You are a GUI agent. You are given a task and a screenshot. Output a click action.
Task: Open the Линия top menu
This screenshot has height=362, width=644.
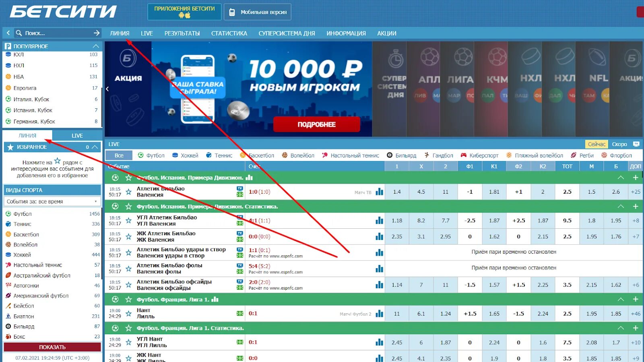point(120,33)
